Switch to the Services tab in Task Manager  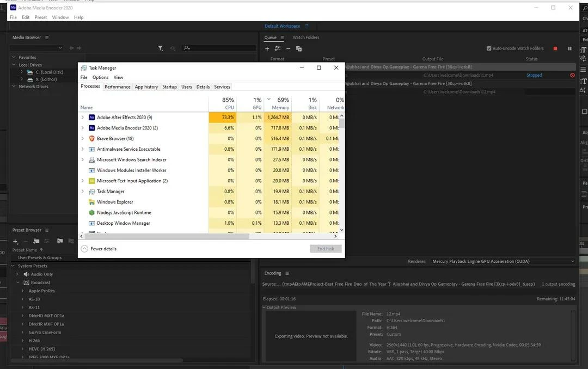(222, 87)
